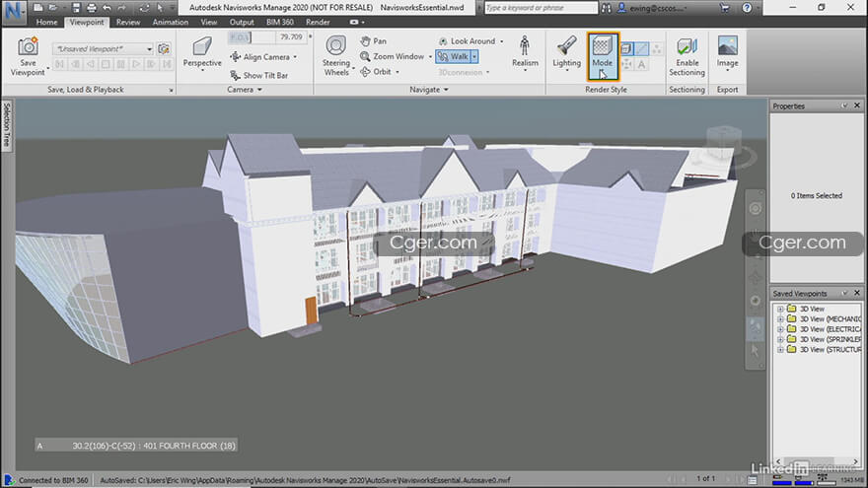Image resolution: width=868 pixels, height=488 pixels.
Task: Click the F.O.V. slider in Camera panel
Action: point(252,37)
